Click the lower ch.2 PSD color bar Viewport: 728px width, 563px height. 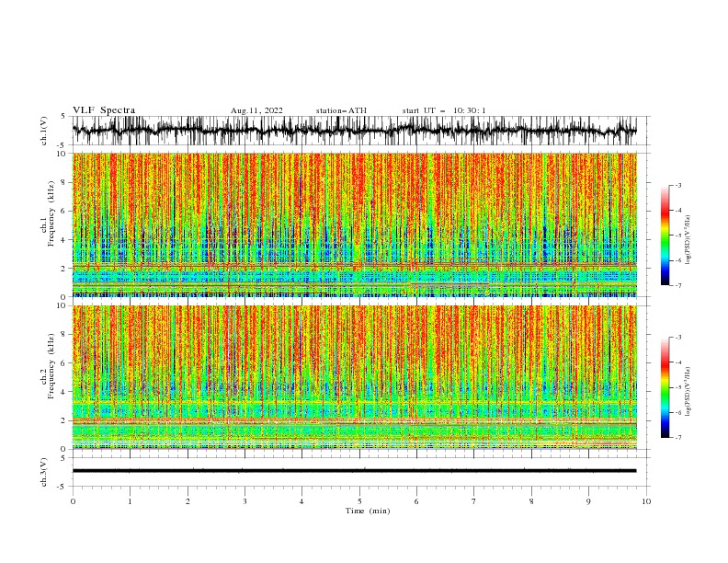click(x=665, y=387)
